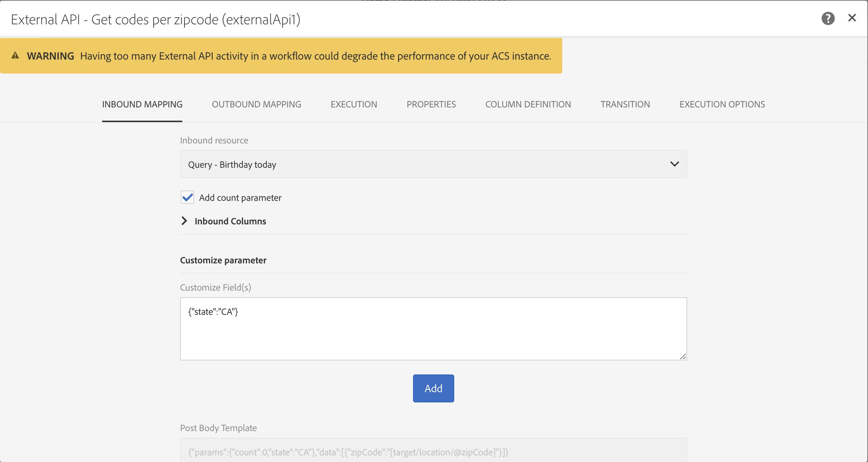Image resolution: width=868 pixels, height=462 pixels.
Task: Close the External API dialog
Action: click(852, 18)
